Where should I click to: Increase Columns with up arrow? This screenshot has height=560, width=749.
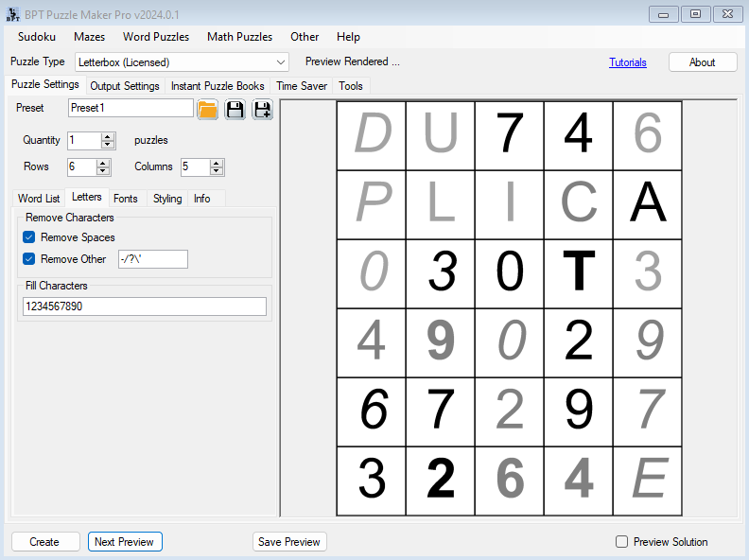tap(217, 163)
